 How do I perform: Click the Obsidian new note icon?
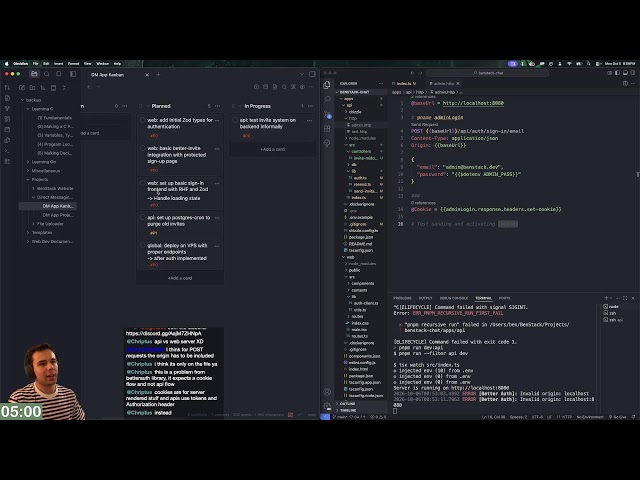(22, 87)
